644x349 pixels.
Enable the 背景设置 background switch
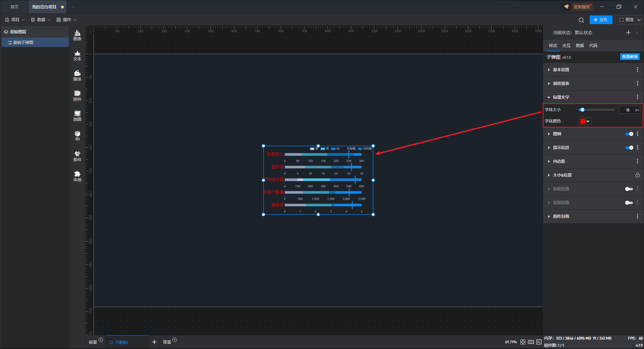pyautogui.click(x=629, y=203)
